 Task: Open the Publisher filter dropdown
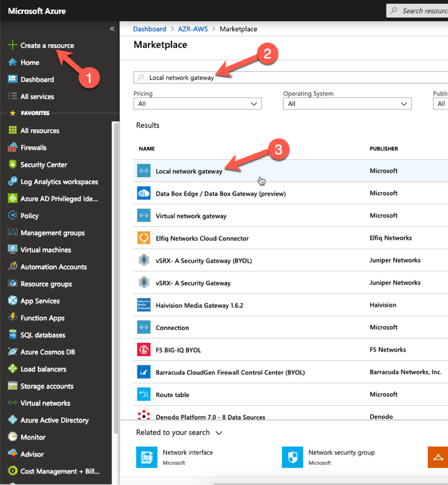(441, 103)
